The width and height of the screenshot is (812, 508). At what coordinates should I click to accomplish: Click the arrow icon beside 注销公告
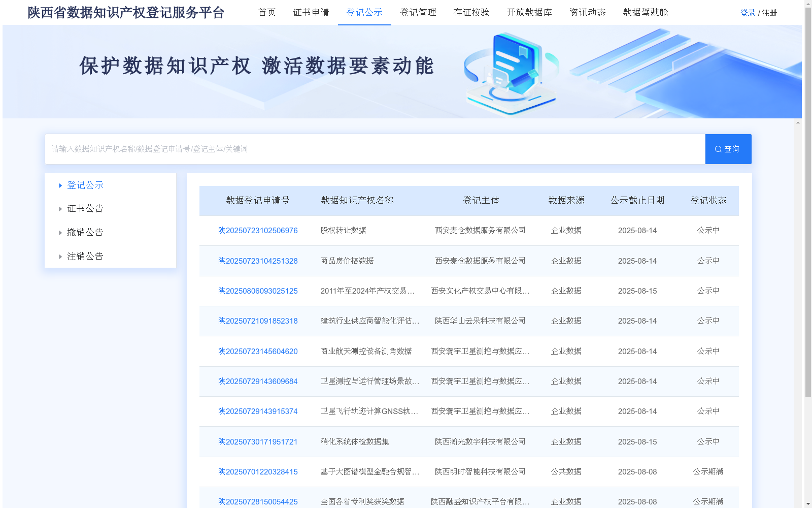coord(60,257)
